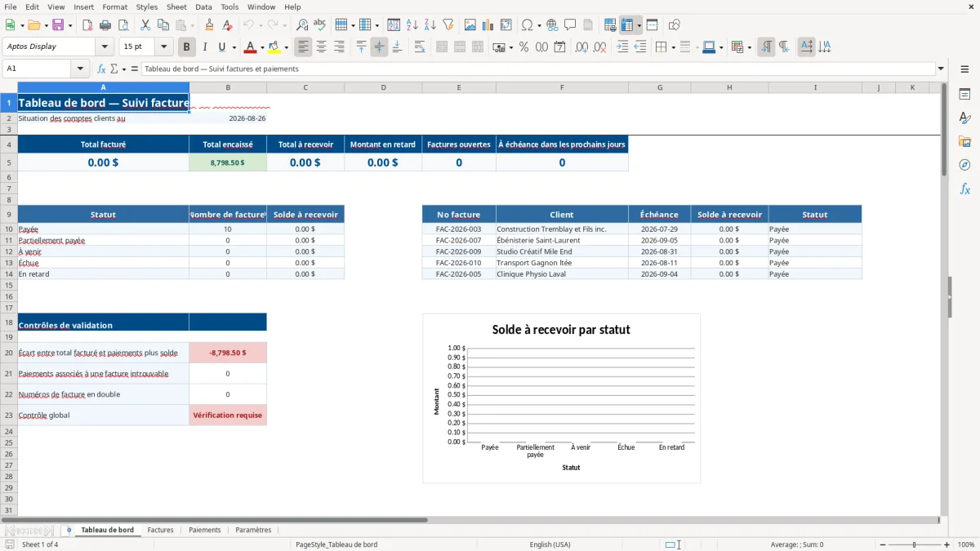Image resolution: width=980 pixels, height=551 pixels.
Task: Click column F header
Action: pyautogui.click(x=562, y=87)
